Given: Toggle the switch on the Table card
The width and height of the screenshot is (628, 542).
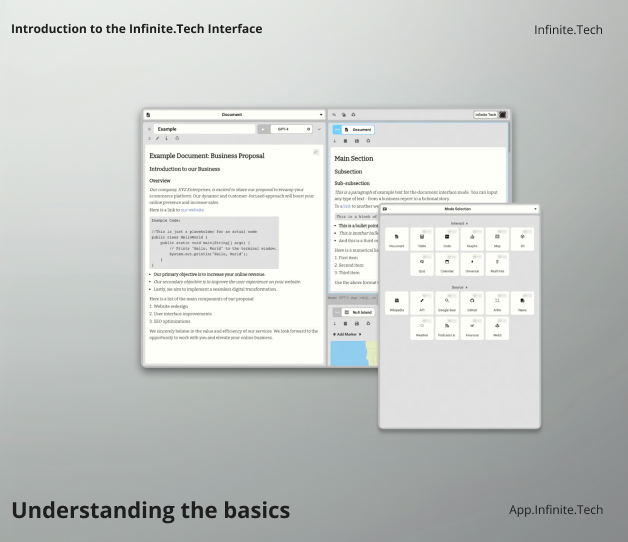Looking at the screenshot, I should coord(427,231).
